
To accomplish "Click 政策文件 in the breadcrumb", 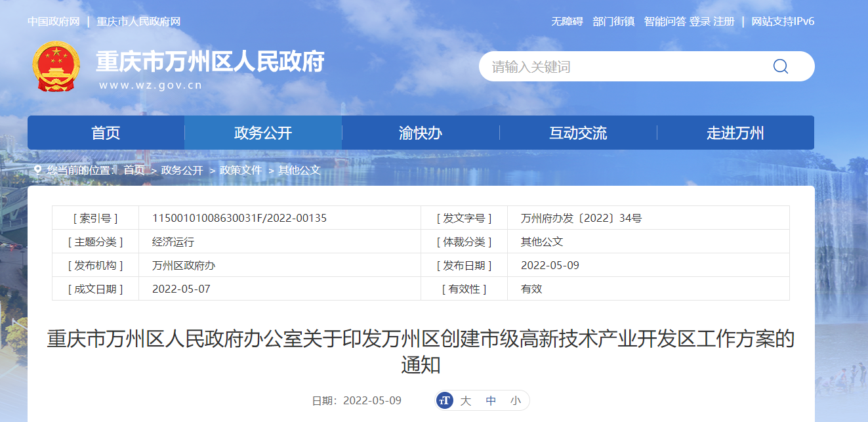I will tap(240, 170).
